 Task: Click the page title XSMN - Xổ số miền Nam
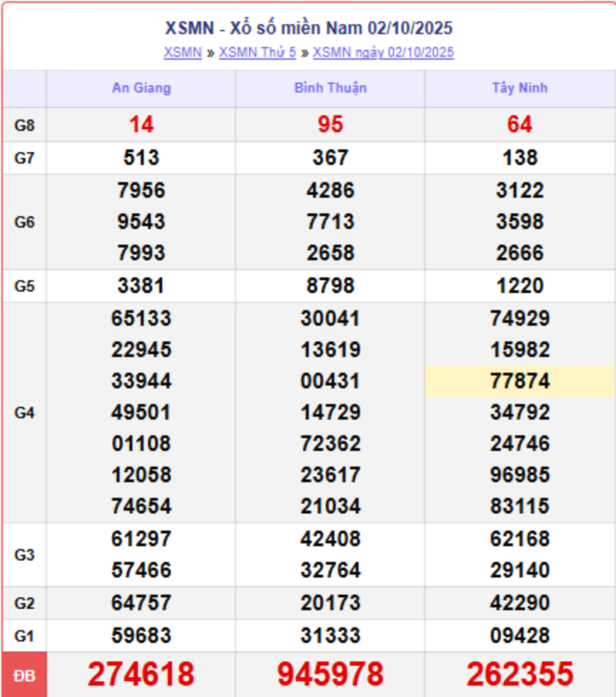[309, 29]
